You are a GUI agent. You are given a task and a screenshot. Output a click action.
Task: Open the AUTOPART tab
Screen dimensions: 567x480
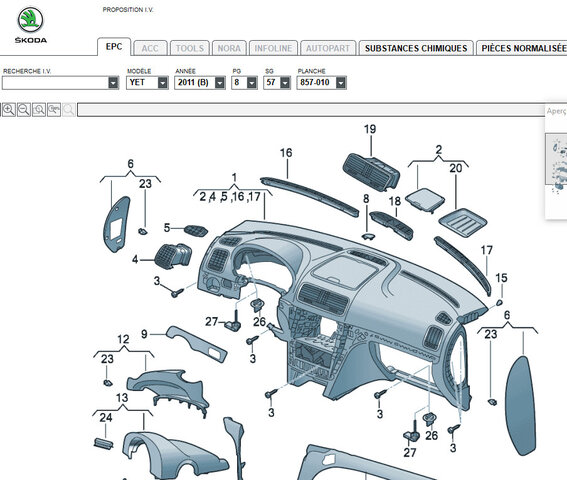328,48
